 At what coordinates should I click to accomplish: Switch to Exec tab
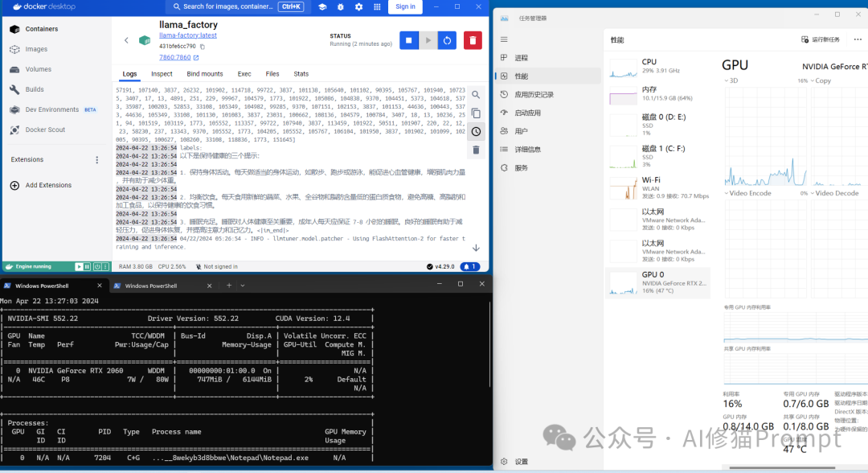coord(244,74)
